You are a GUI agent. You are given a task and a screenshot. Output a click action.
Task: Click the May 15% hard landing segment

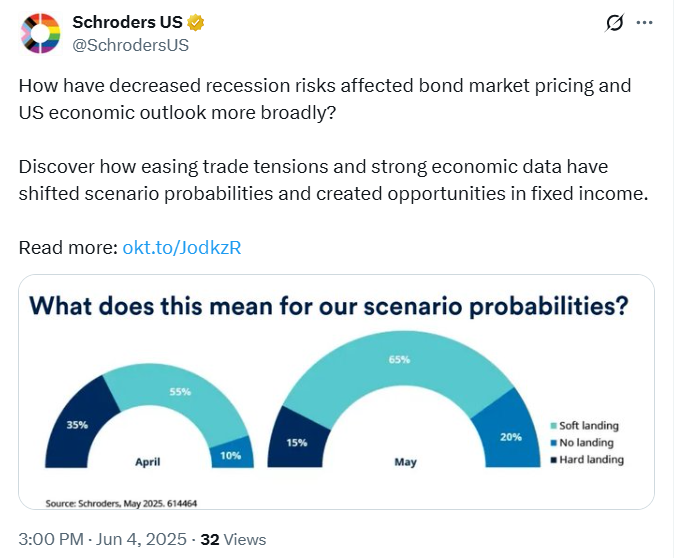tap(301, 440)
